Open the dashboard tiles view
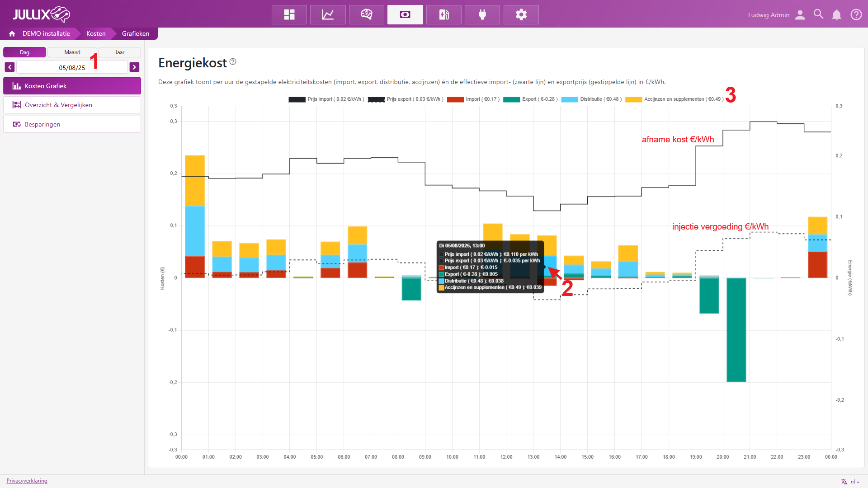This screenshot has height=488, width=868. 289,14
